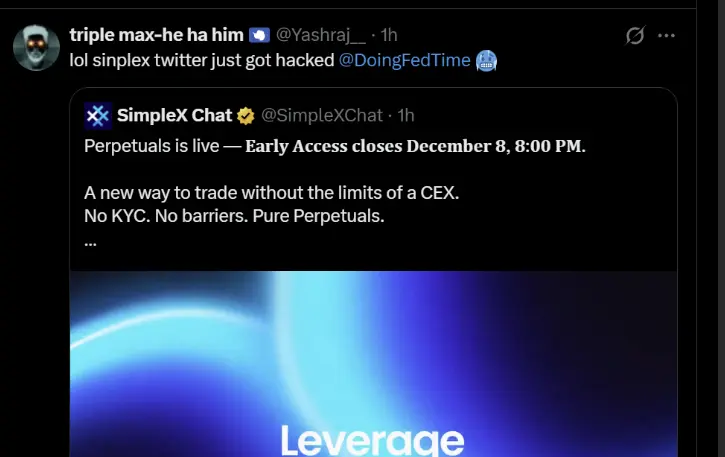Click the 1h timestamp next to @Yashraj__
Viewport: 725px width, 457px height.
[388, 35]
